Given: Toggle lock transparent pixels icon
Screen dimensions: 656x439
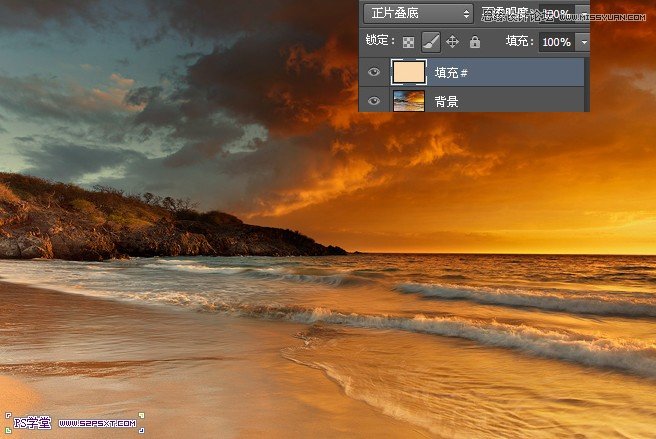Looking at the screenshot, I should pyautogui.click(x=408, y=42).
